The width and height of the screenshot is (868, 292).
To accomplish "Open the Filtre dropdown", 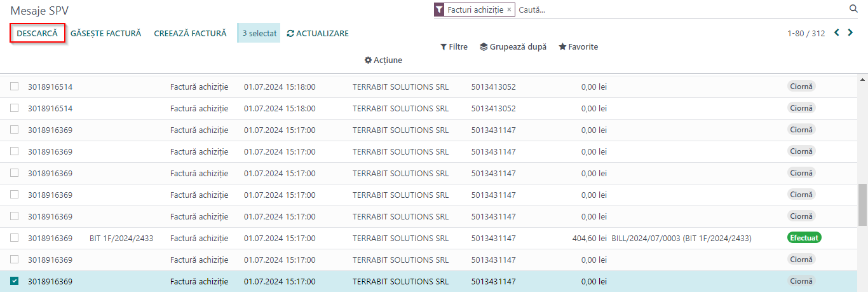I will pos(454,46).
